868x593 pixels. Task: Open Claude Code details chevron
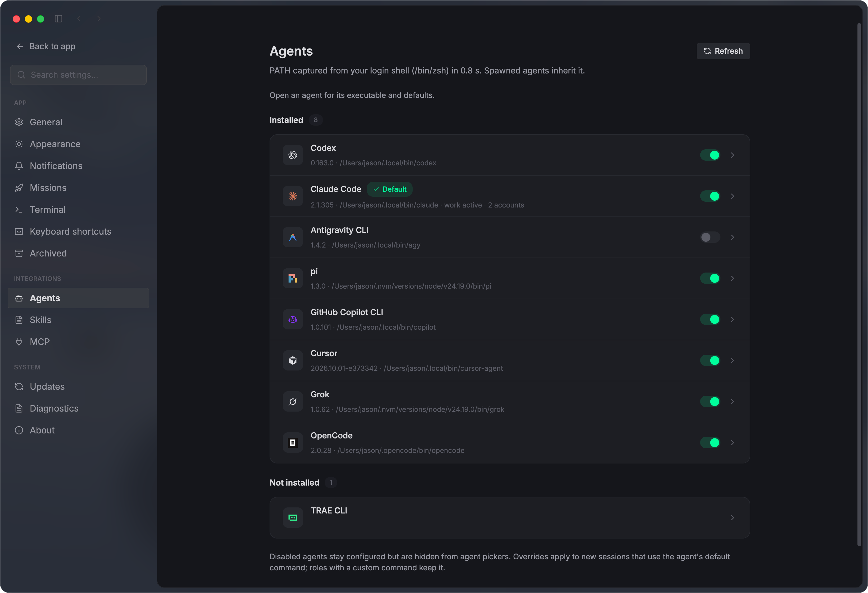[x=732, y=196]
